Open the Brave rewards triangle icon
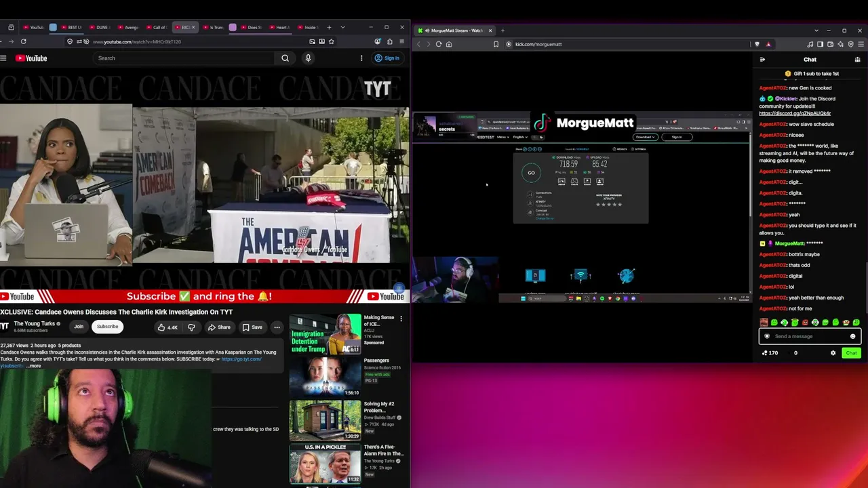Screen dimensions: 868x488 coord(768,44)
